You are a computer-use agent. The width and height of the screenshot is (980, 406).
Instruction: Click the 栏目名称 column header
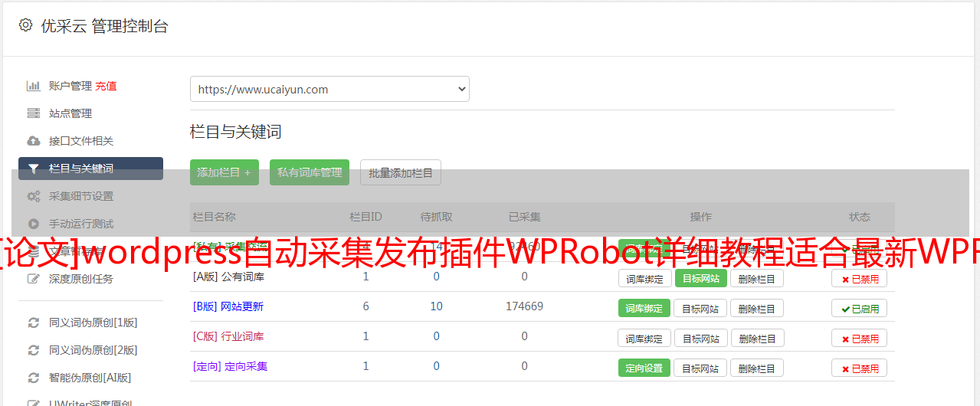(215, 217)
